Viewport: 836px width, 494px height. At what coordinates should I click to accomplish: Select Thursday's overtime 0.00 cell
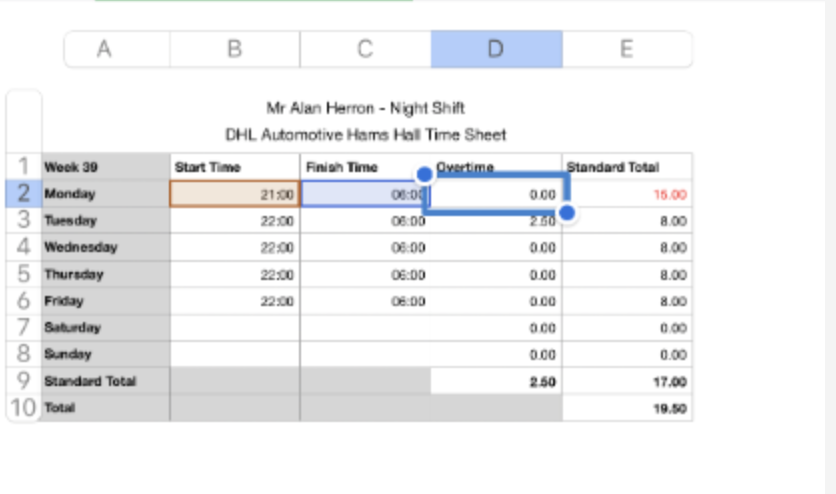pos(496,274)
